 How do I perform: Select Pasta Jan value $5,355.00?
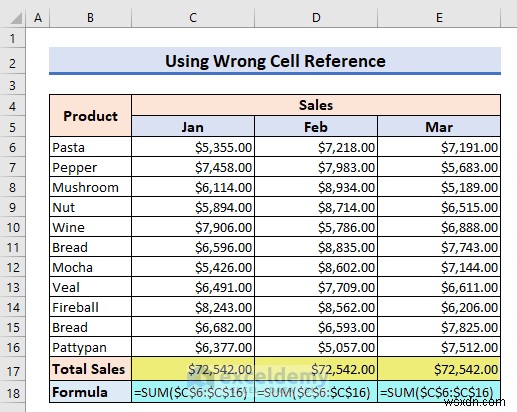tap(193, 147)
